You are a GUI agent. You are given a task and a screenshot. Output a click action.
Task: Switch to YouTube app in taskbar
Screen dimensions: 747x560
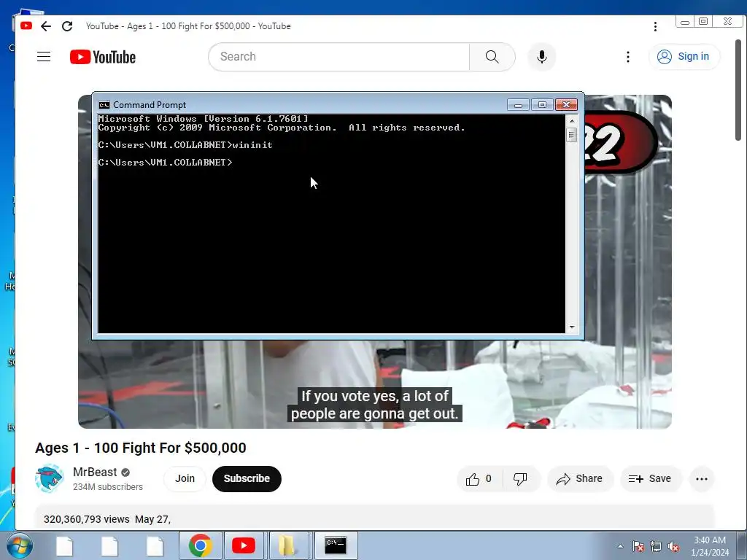tap(244, 545)
